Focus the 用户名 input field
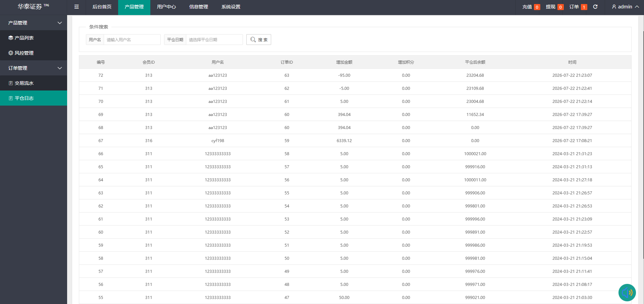644x304 pixels. click(132, 40)
